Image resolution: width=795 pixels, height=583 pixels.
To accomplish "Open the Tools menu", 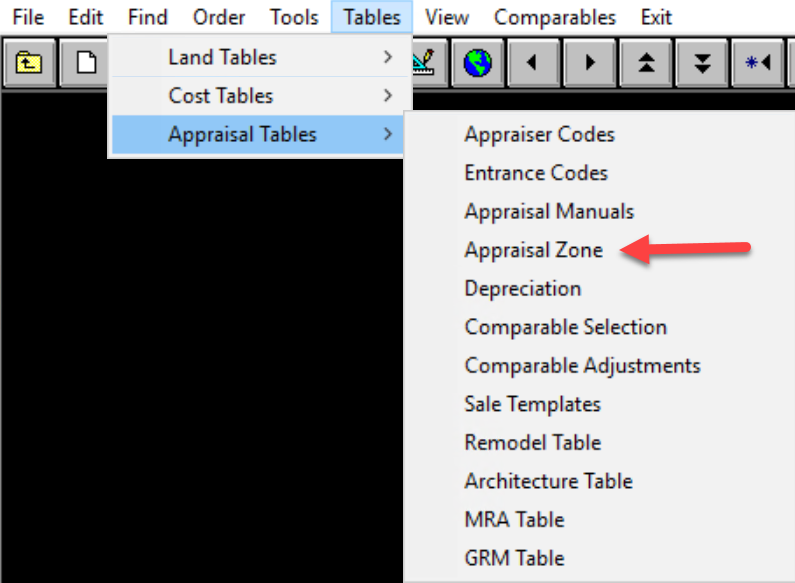I will pyautogui.click(x=294, y=17).
